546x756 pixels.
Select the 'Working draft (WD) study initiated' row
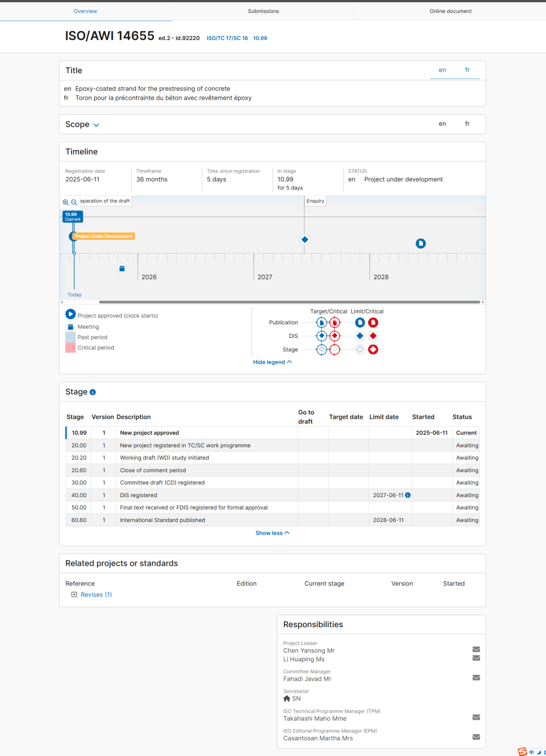point(272,458)
